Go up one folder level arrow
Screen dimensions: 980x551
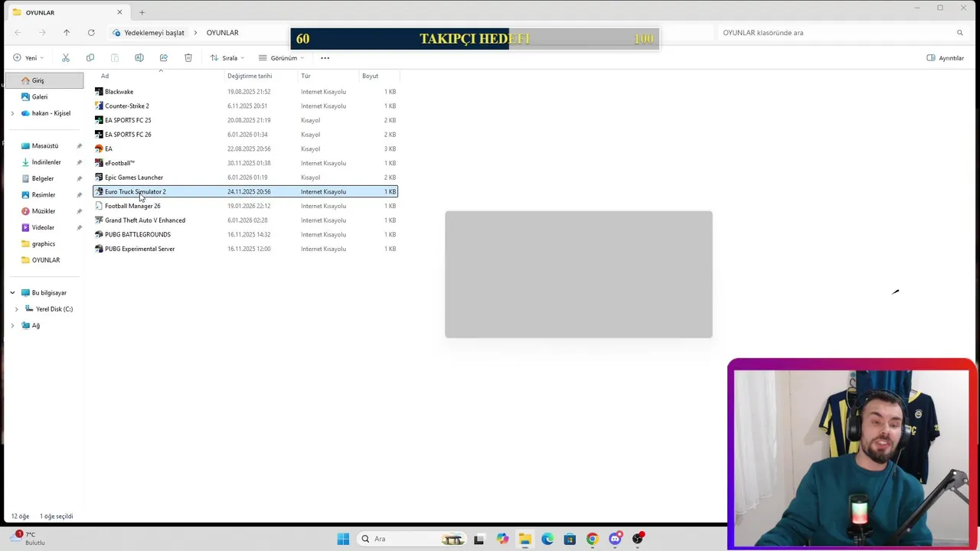click(x=67, y=33)
